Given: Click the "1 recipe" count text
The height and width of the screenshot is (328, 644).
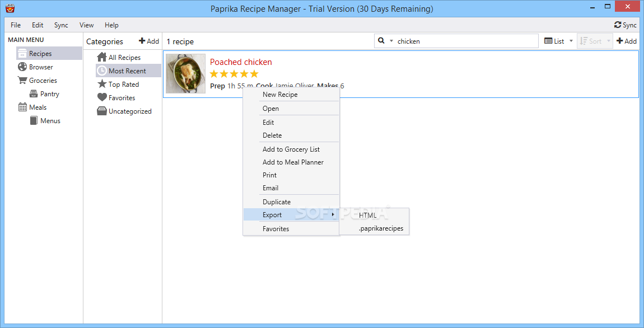Looking at the screenshot, I should [180, 41].
